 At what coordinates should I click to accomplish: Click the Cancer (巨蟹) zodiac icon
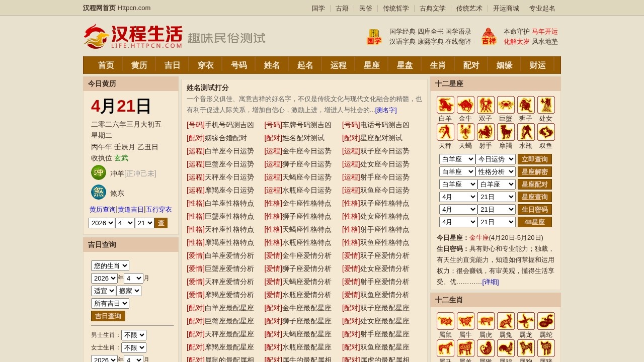(x=505, y=104)
